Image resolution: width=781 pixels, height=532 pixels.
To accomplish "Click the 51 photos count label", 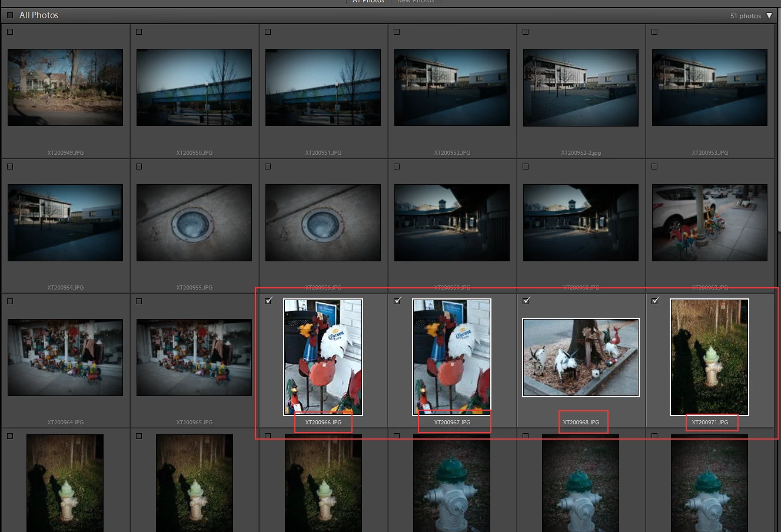I will pyautogui.click(x=745, y=16).
